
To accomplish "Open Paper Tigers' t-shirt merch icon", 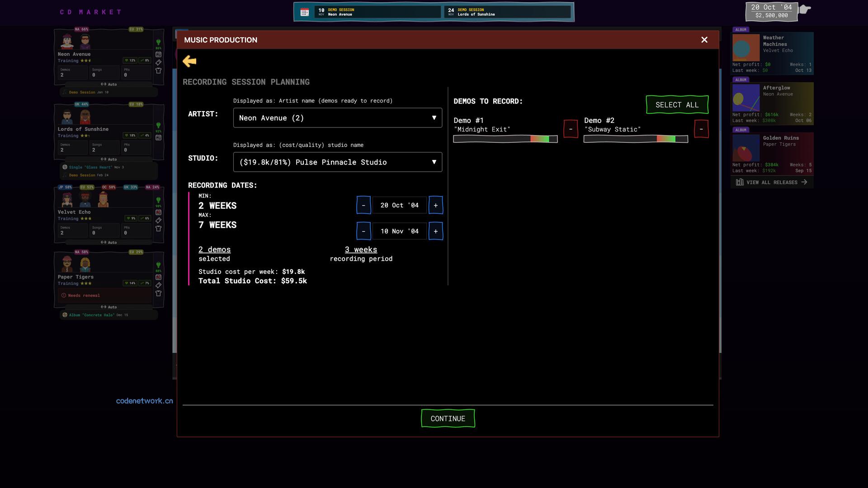I will [158, 294].
